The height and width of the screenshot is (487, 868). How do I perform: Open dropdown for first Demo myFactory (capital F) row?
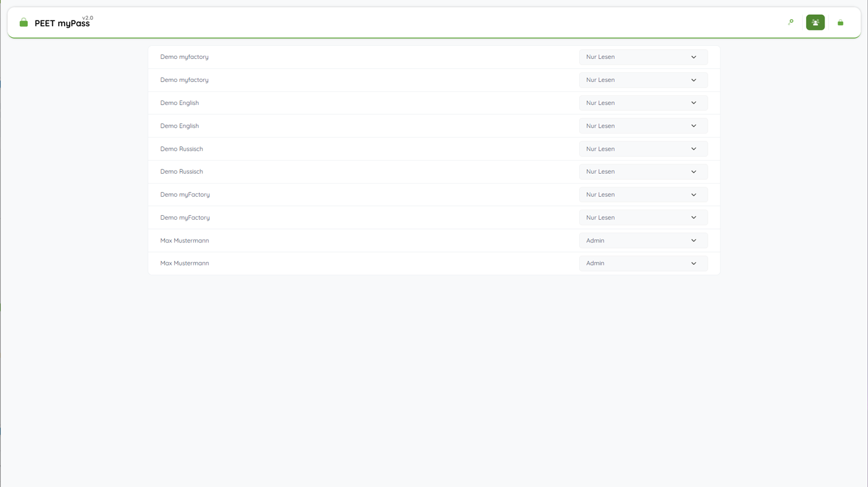coord(643,195)
